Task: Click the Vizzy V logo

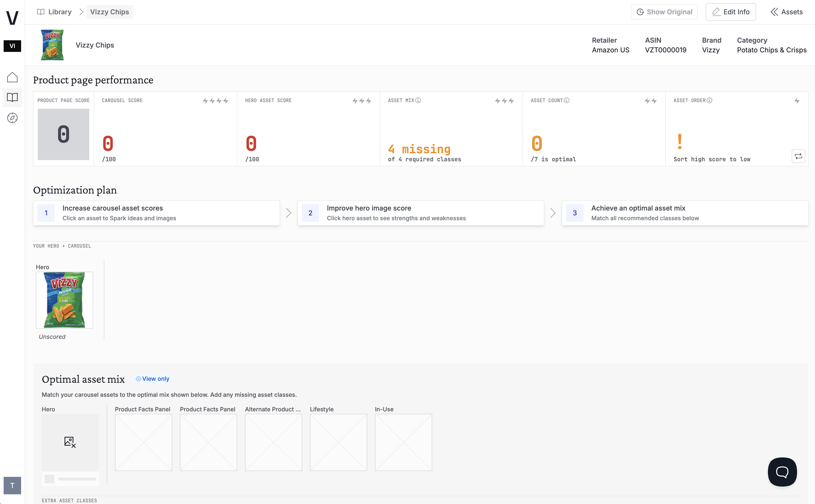Action: tap(12, 18)
